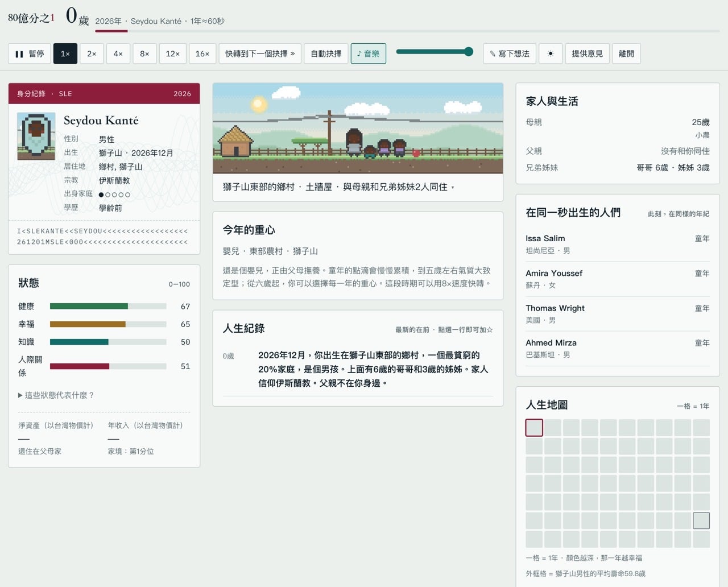Select the 0歲 life record entry

(x=358, y=369)
